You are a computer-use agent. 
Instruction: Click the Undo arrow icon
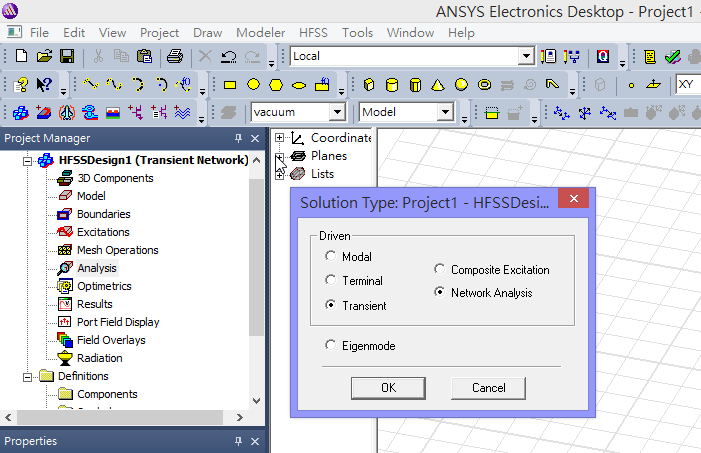click(228, 56)
